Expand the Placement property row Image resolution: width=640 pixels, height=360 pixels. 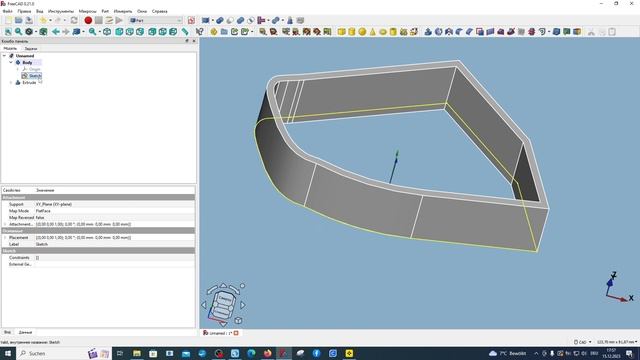pos(5,237)
